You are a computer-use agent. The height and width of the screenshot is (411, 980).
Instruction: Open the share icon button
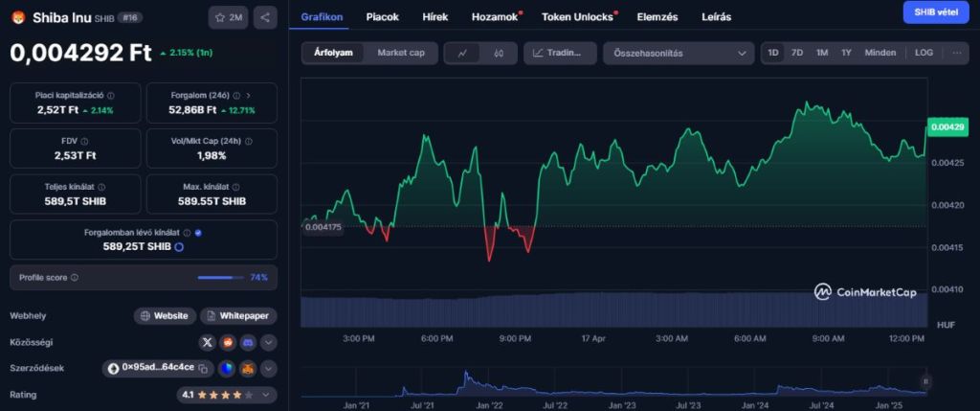pyautogui.click(x=265, y=17)
